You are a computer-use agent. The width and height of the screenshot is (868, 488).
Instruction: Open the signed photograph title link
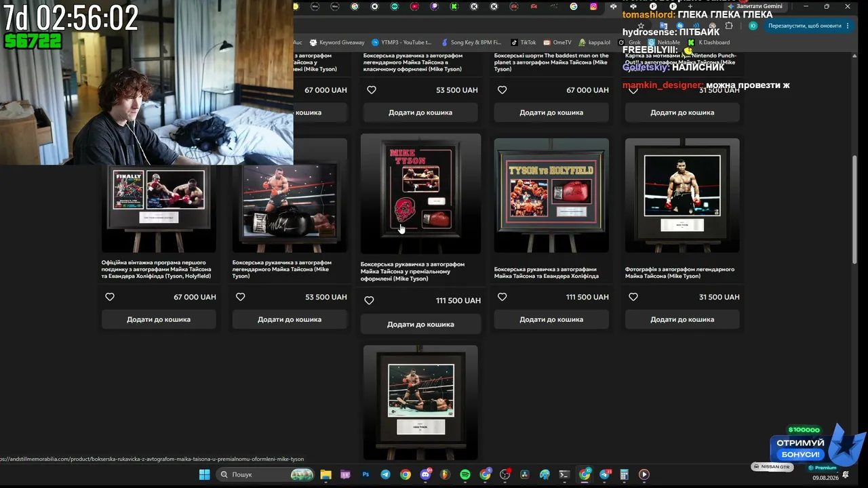(679, 272)
